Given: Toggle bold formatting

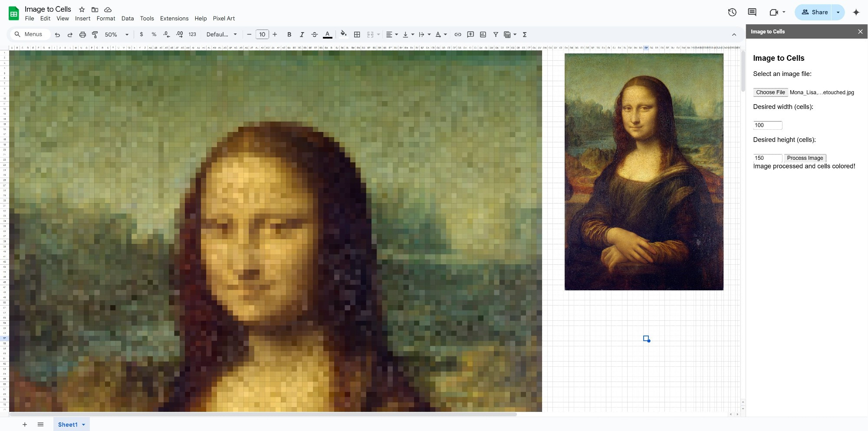Looking at the screenshot, I should 289,34.
